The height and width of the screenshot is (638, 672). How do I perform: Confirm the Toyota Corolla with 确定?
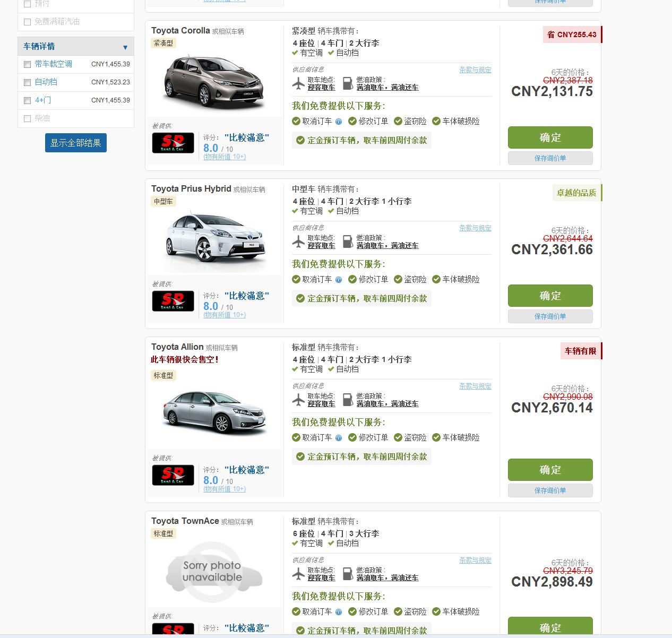pyautogui.click(x=550, y=137)
